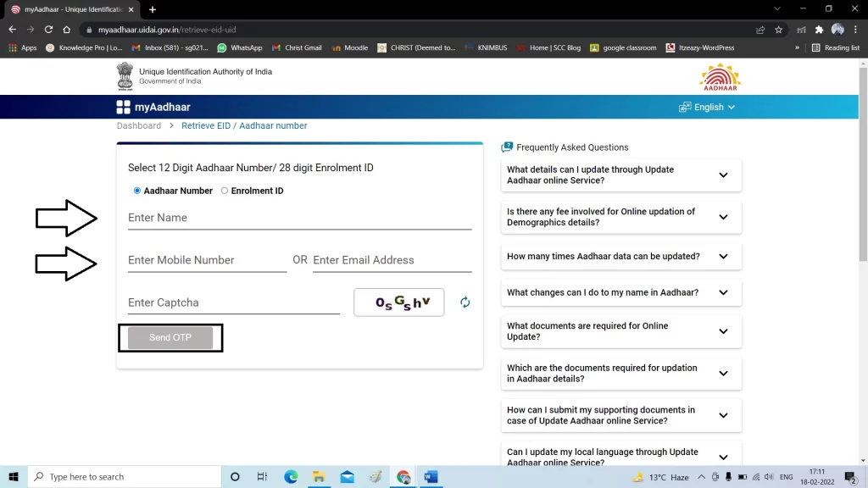Image resolution: width=868 pixels, height=488 pixels.
Task: Click the myAadhaar grid logo icon
Action: [124, 107]
